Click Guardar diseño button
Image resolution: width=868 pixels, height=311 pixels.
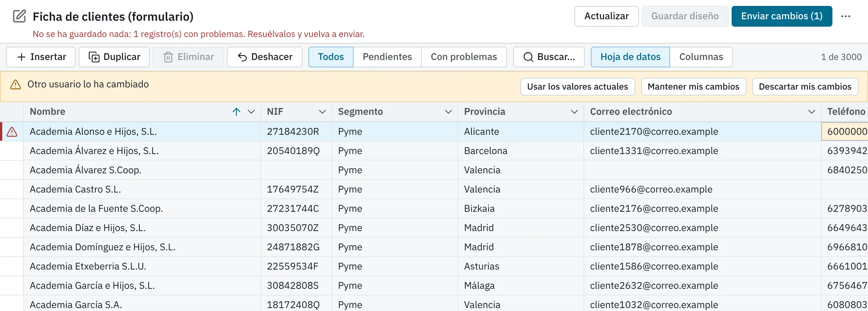685,16
